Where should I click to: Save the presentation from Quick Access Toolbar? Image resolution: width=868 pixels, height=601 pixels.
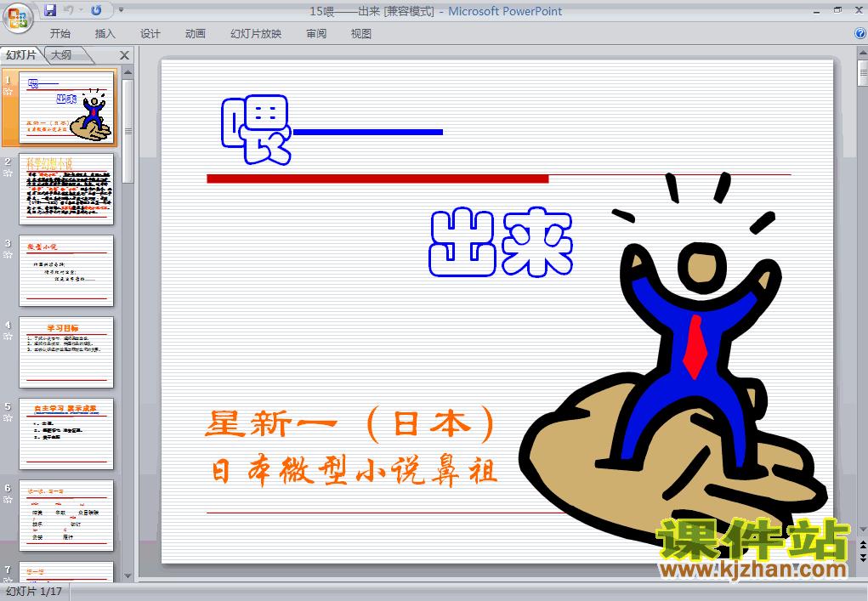50,10
